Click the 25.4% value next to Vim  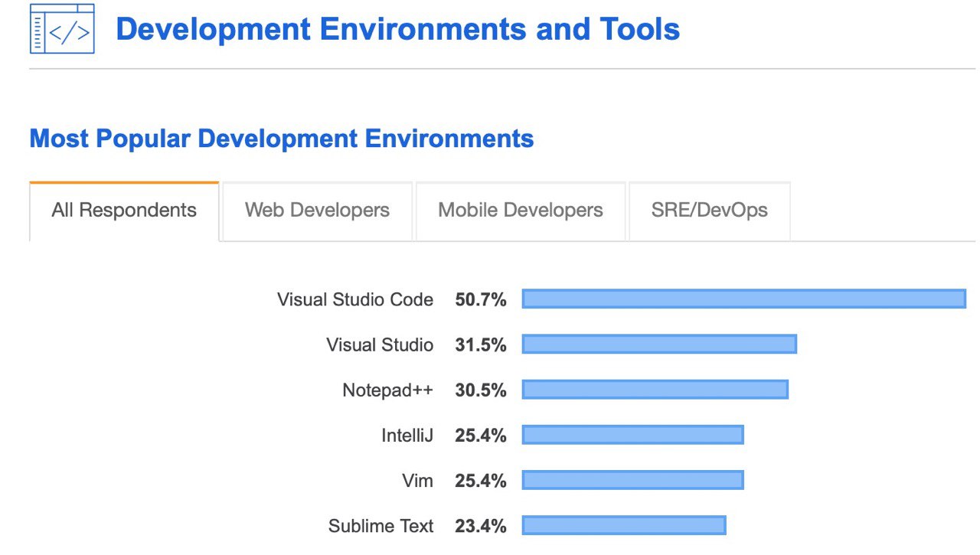click(481, 481)
